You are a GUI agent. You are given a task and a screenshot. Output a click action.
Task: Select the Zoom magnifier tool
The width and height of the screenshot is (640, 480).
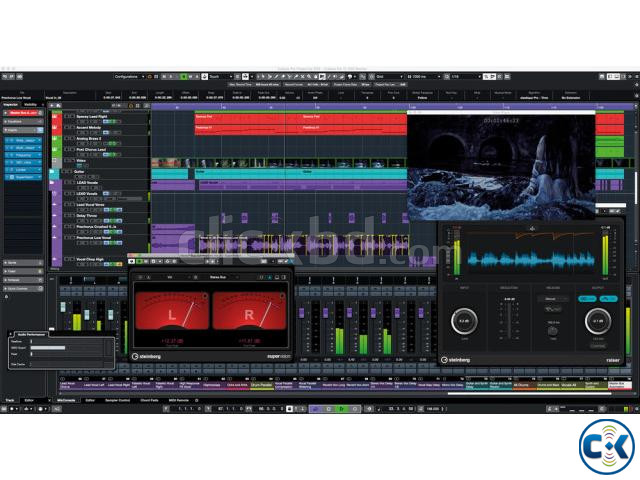pyautogui.click(x=309, y=76)
